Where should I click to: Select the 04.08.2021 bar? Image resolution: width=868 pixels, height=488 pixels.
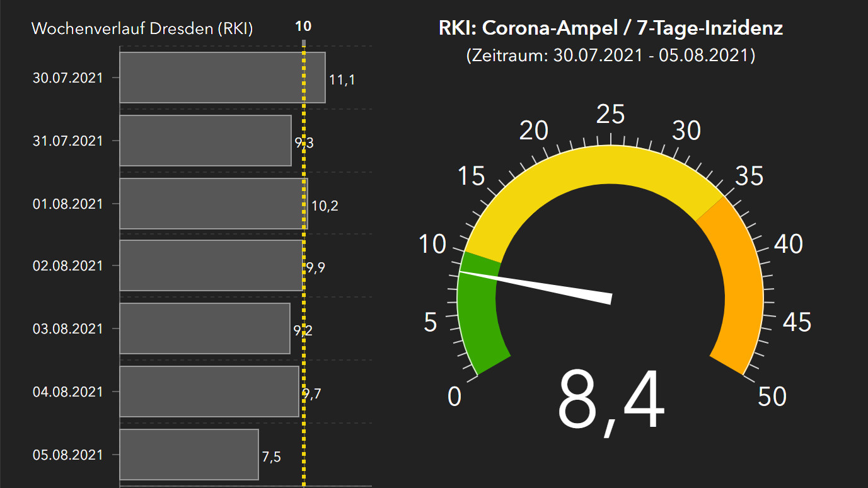point(209,392)
